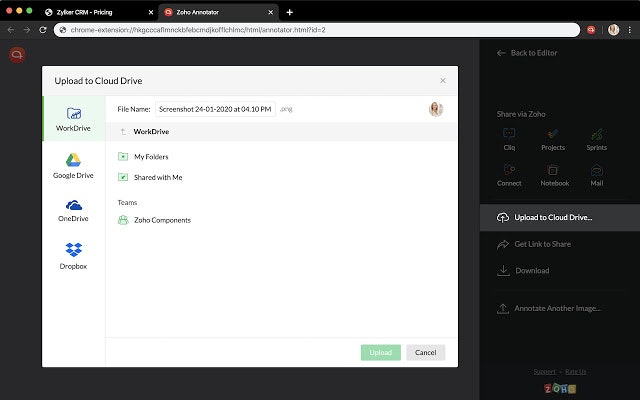
Task: Close the Zylker CRM - Pricing tab
Action: click(151, 12)
